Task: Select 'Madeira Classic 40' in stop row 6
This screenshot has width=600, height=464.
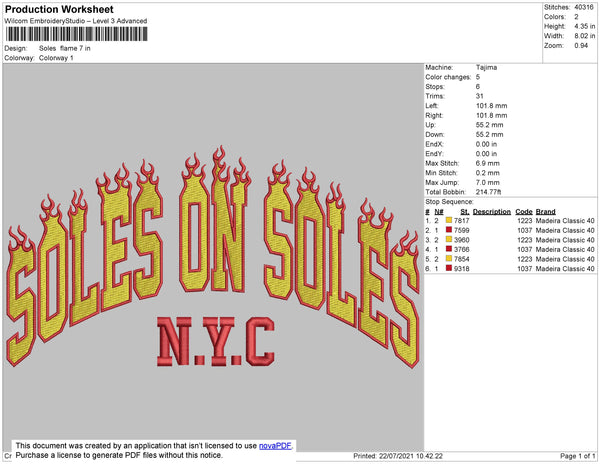Action: click(x=565, y=269)
